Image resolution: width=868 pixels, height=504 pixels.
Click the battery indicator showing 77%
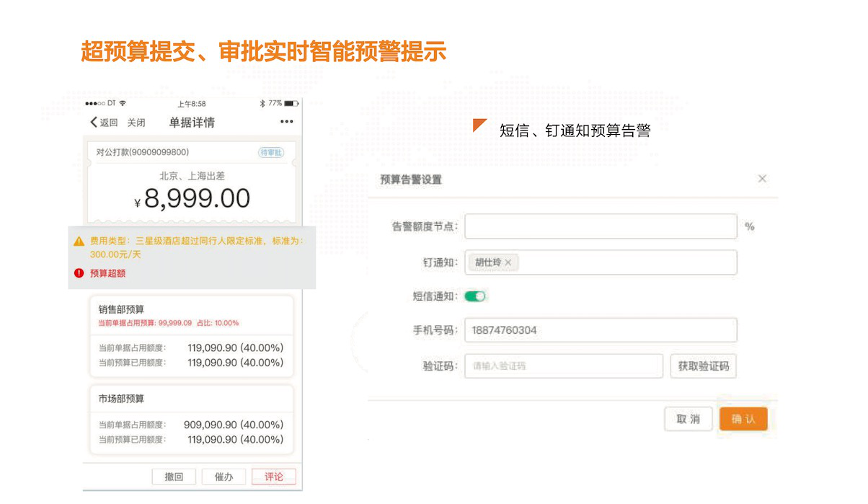(x=291, y=103)
